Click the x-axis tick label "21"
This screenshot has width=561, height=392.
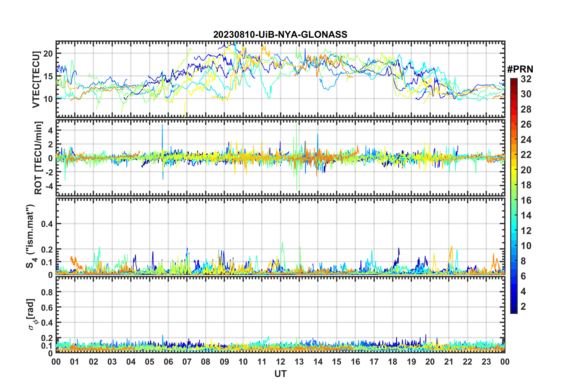tap(449, 362)
